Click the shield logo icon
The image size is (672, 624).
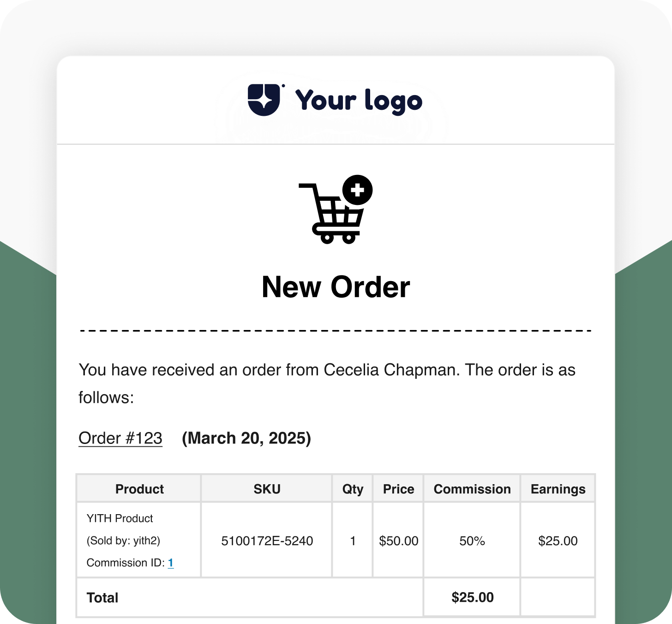click(x=264, y=100)
